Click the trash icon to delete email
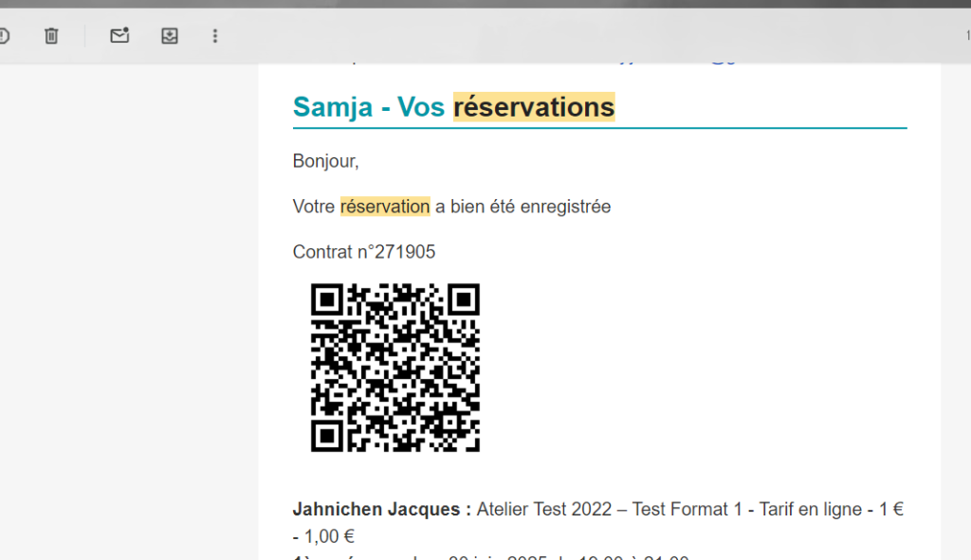Image resolution: width=971 pixels, height=560 pixels. point(51,36)
